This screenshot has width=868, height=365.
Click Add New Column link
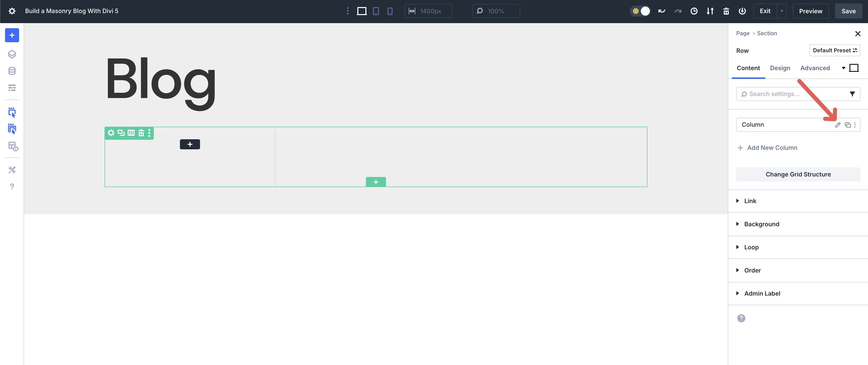772,148
